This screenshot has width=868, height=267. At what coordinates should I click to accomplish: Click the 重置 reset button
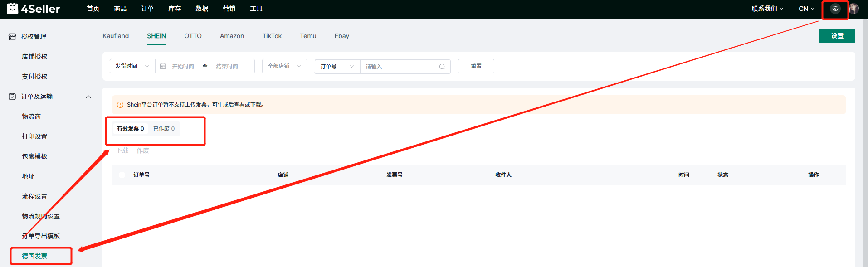pos(476,66)
